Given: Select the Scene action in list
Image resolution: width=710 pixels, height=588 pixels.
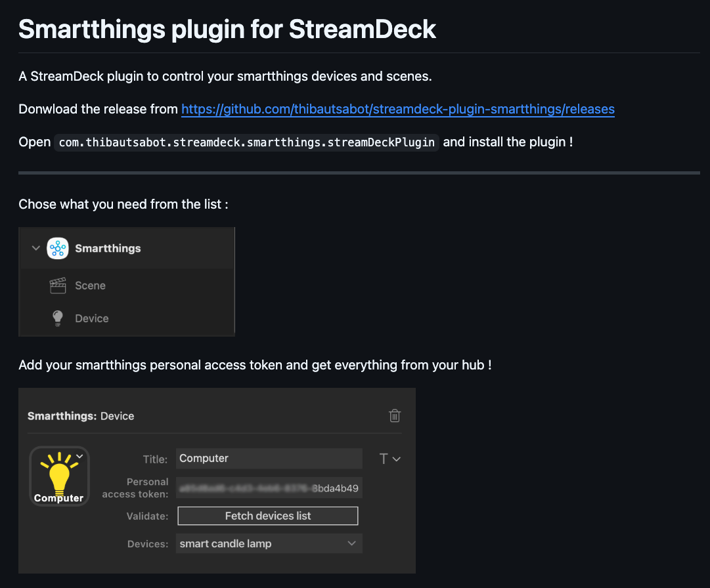Looking at the screenshot, I should pos(90,285).
